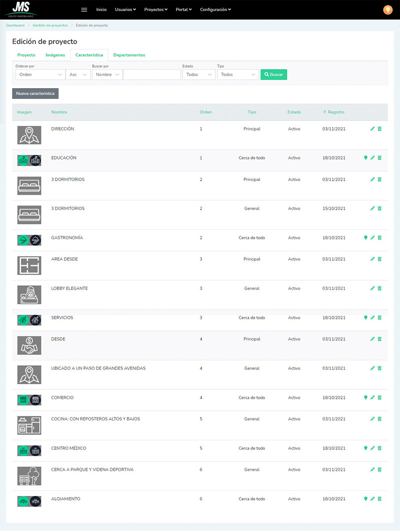Click the DESDE handshake thumbnail
This screenshot has height=532, width=400.
(29, 345)
